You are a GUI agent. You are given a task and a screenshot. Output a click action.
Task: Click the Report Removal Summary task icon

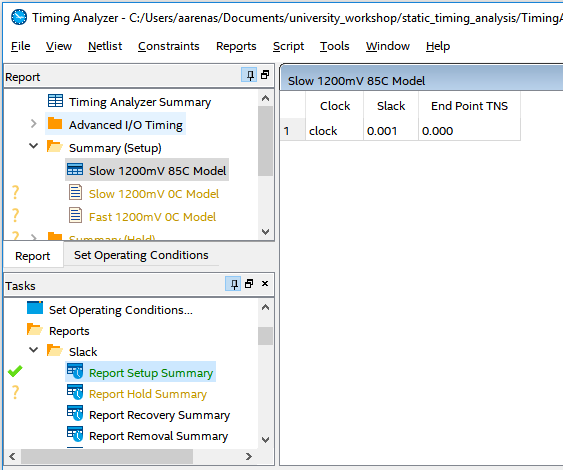point(75,434)
